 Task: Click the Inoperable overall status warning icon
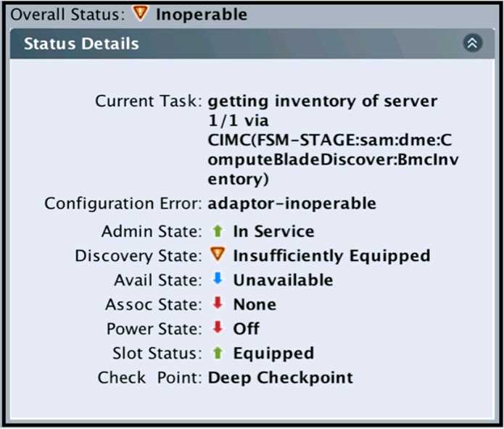tap(141, 14)
